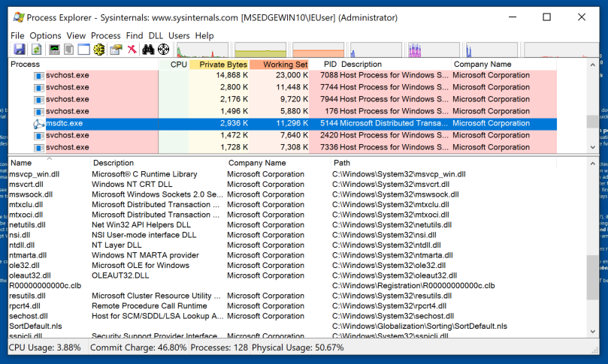This screenshot has width=608, height=364.
Task: Click the Refresh Now toolbar icon
Action: click(36, 50)
